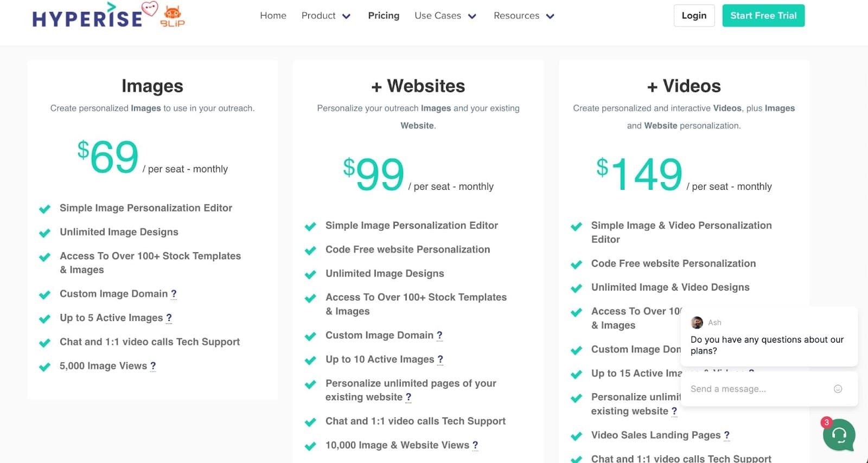The width and height of the screenshot is (868, 463).
Task: Navigate to the Home menu item
Action: click(x=273, y=16)
